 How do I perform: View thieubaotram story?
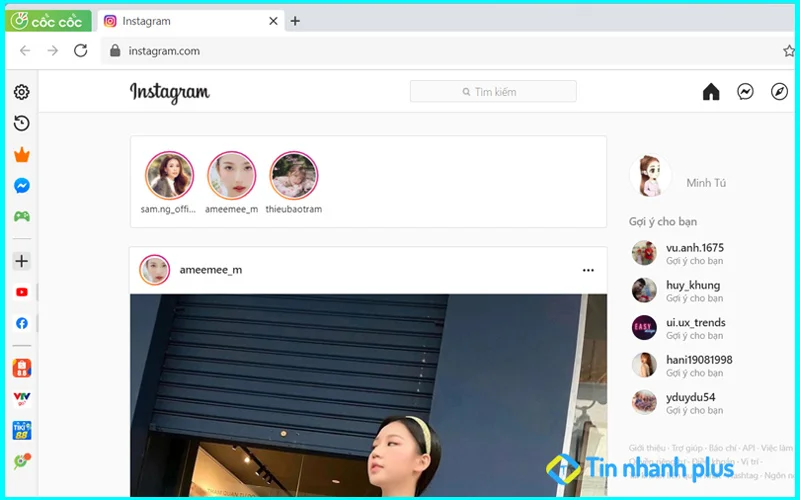point(293,176)
